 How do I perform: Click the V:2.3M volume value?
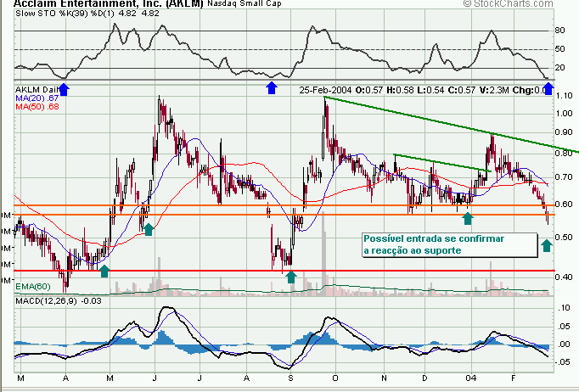click(x=494, y=90)
